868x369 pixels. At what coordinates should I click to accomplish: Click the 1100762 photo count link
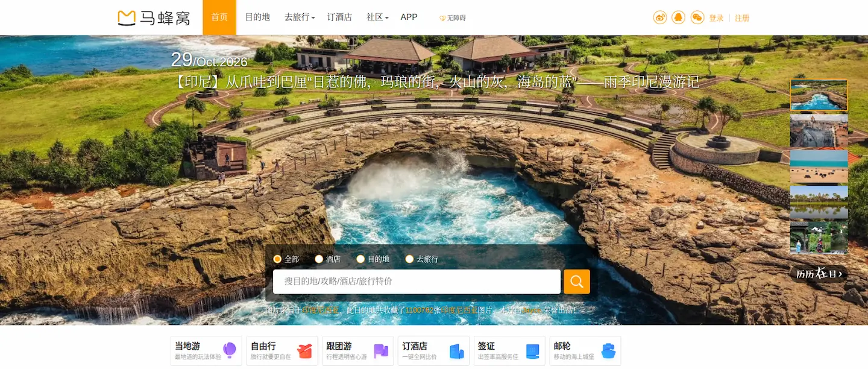point(420,310)
